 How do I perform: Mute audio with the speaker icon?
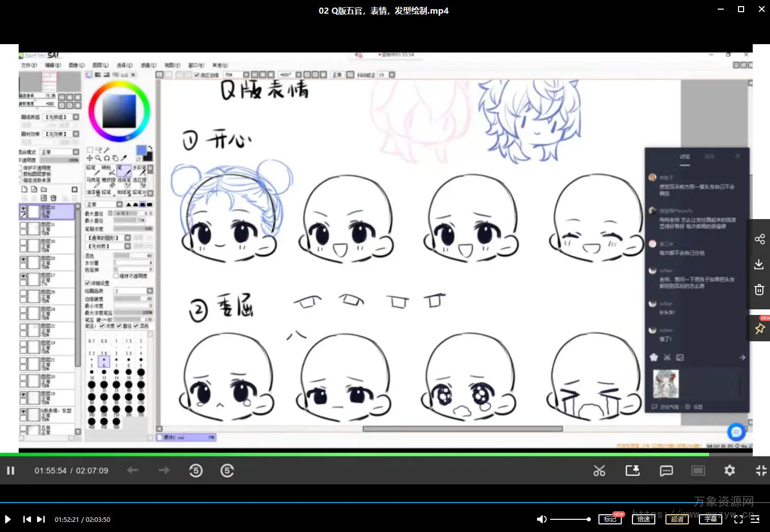coord(542,519)
